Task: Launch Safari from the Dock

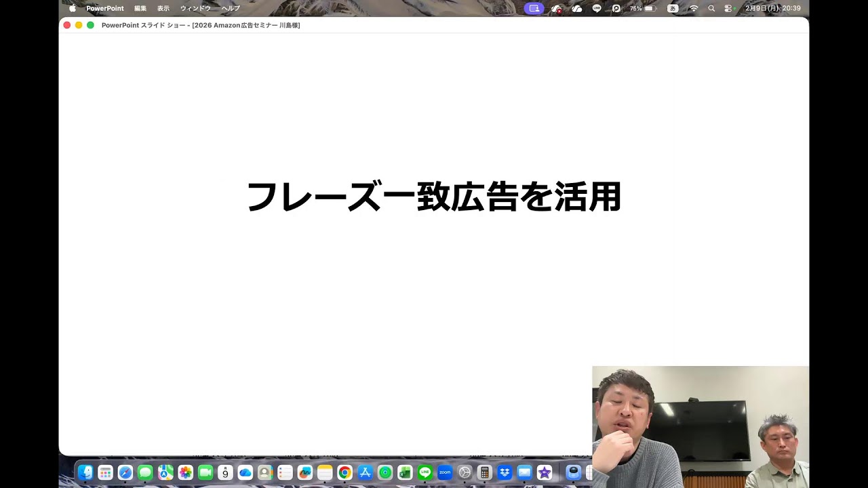Action: coord(125,472)
